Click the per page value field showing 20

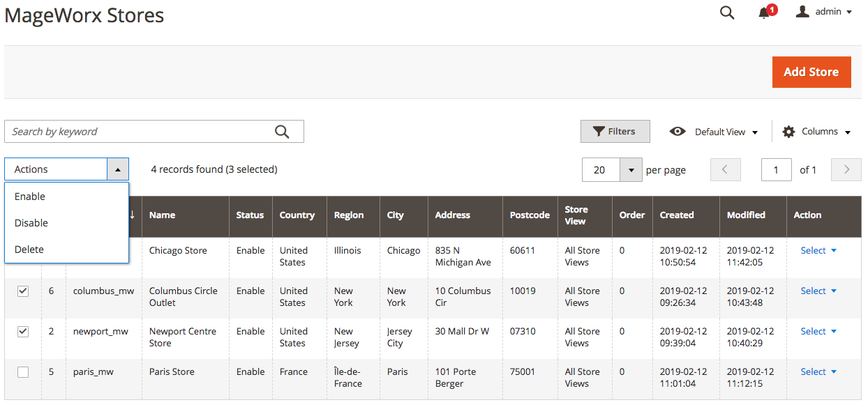tap(601, 169)
